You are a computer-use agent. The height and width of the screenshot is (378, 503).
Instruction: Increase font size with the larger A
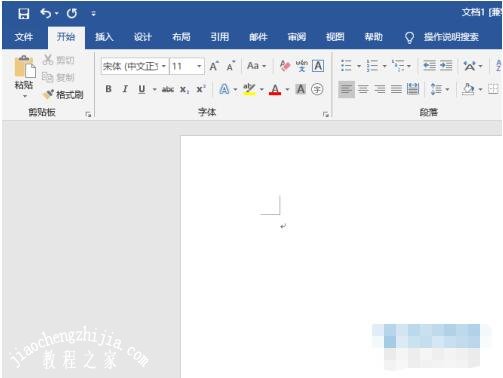coord(214,66)
